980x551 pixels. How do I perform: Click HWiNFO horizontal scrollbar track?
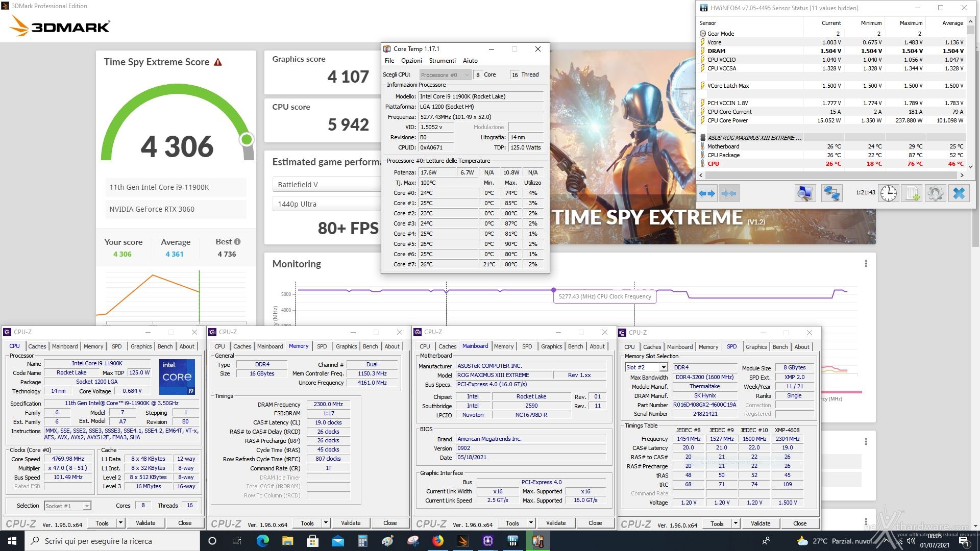pyautogui.click(x=831, y=175)
